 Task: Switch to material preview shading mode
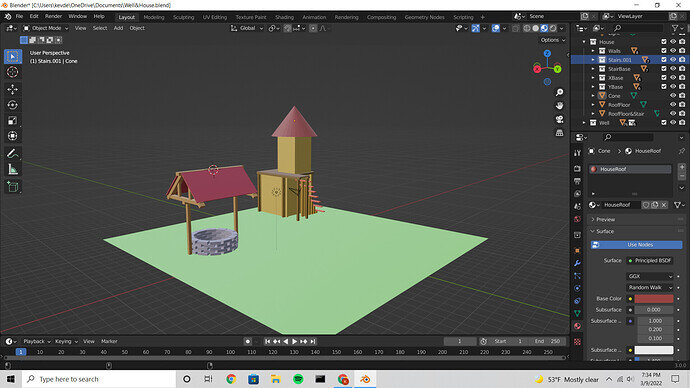[x=544, y=28]
